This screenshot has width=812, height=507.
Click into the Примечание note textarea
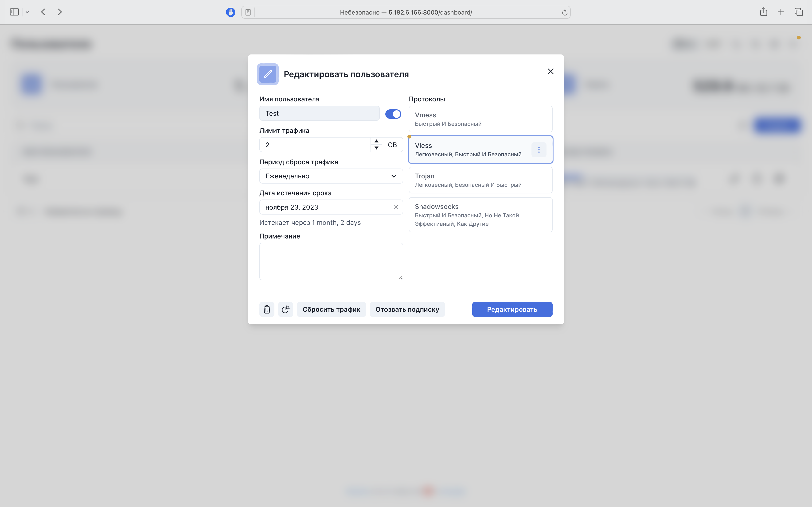pyautogui.click(x=331, y=261)
